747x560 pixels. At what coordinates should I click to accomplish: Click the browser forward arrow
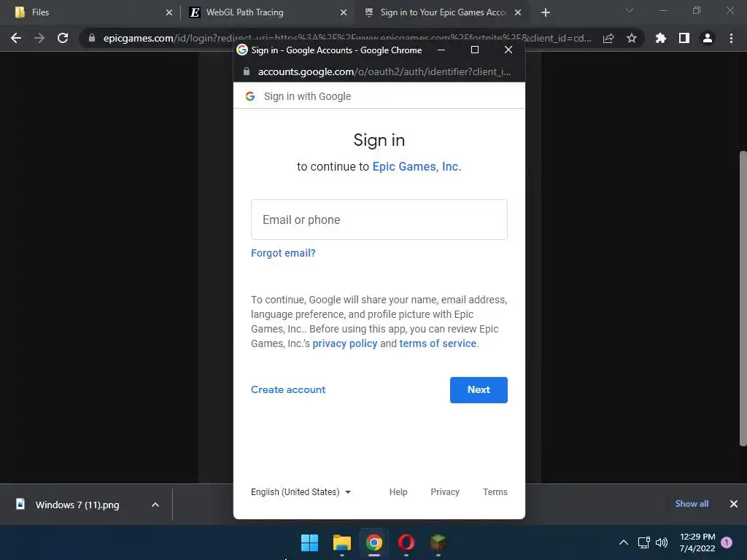39,38
